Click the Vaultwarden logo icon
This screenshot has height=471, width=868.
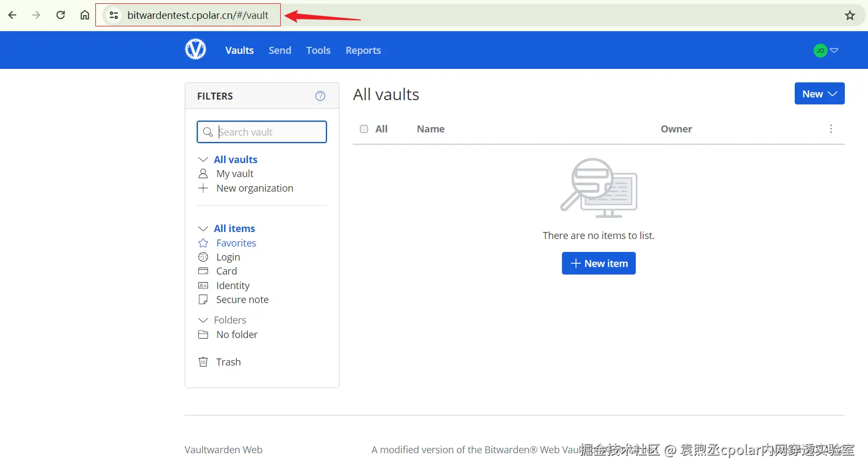click(x=196, y=50)
